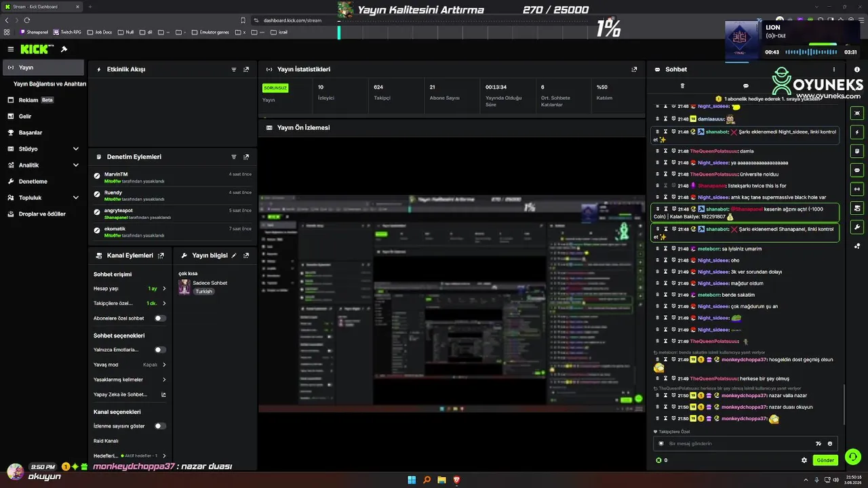The image size is (868, 488).
Task: Open Droplar ve ödüller page
Action: 43,214
